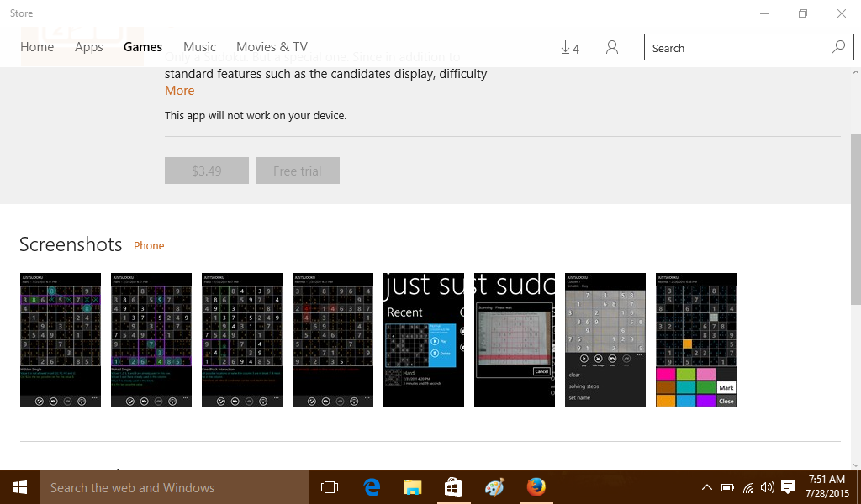Select the Phone screenshots link

tap(149, 246)
